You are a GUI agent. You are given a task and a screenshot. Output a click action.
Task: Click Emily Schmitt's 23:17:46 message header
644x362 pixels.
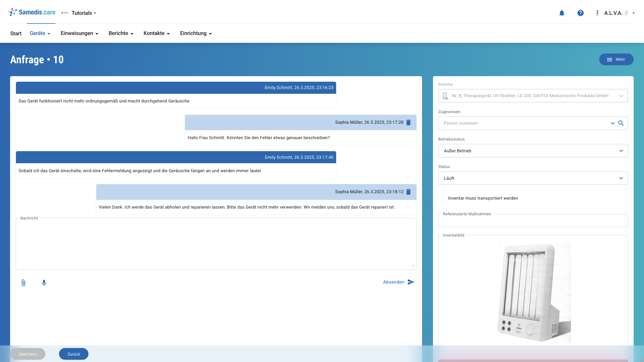click(176, 157)
